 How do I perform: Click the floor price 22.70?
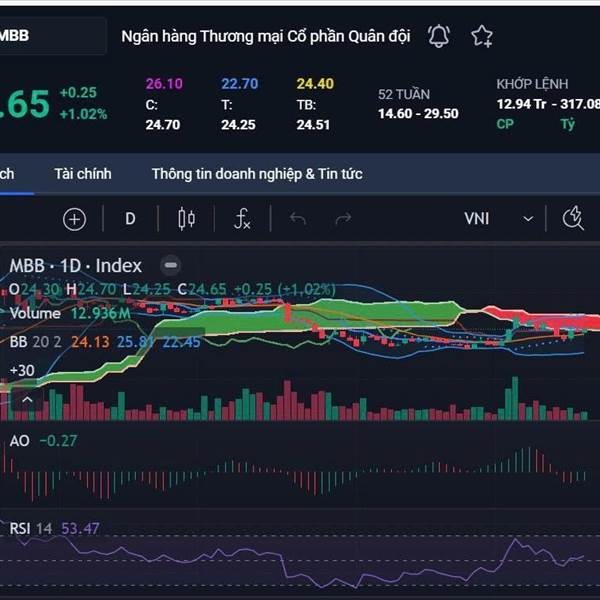pos(240,84)
